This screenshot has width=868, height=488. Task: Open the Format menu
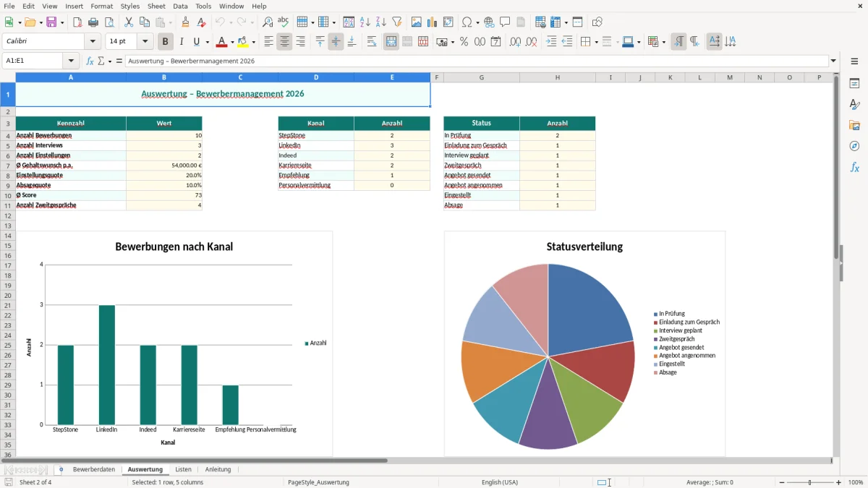click(x=101, y=6)
